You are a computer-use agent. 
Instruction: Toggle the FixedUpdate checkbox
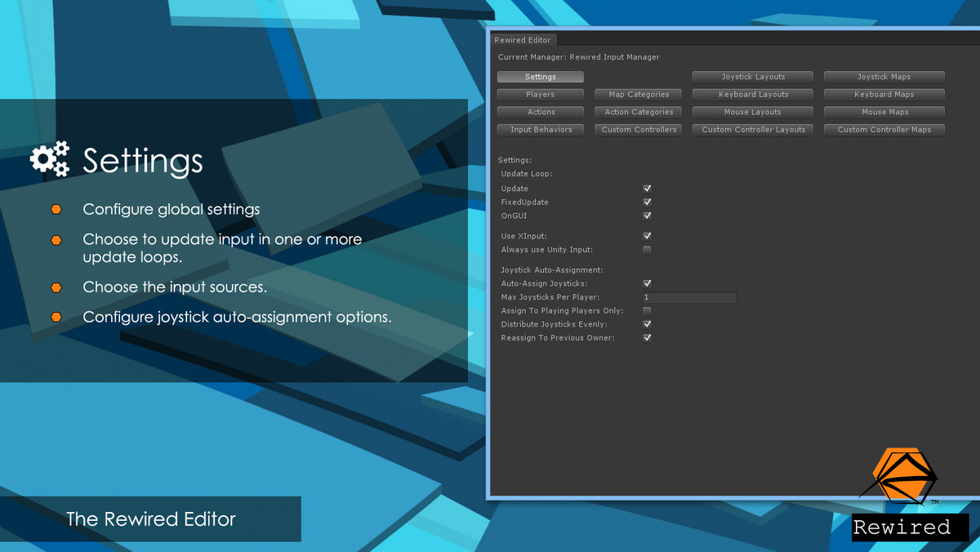(x=647, y=202)
